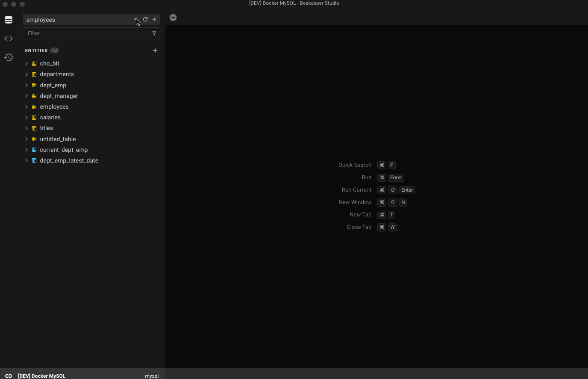The image size is (588, 379).
Task: Click the Close Tab shortcut label
Action: pos(359,227)
